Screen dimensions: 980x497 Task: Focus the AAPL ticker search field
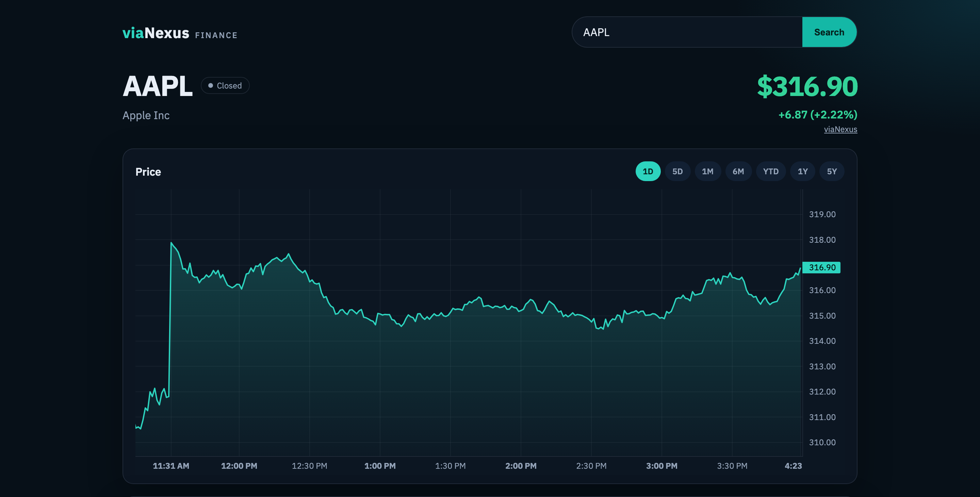click(687, 32)
